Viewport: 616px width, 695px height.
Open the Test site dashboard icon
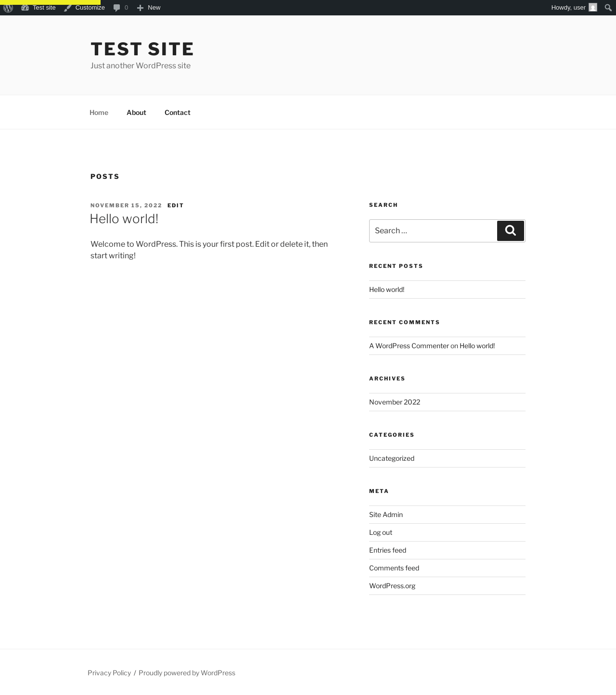click(25, 8)
